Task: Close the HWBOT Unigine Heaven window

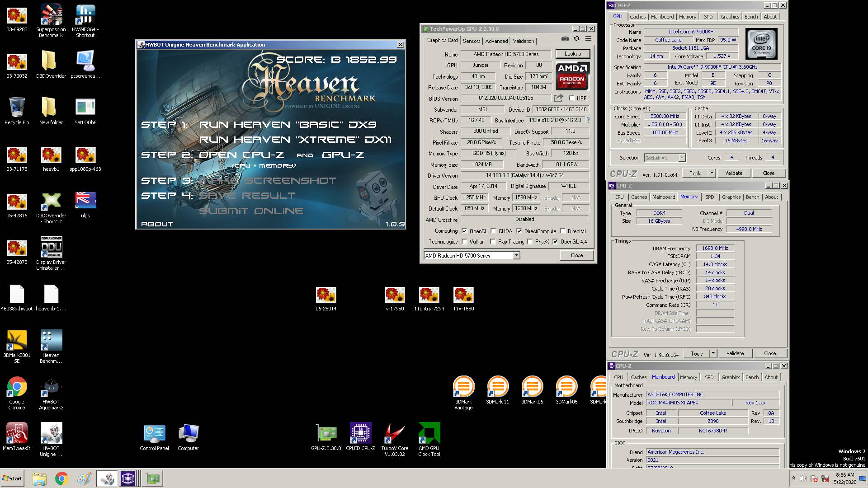Action: click(400, 45)
